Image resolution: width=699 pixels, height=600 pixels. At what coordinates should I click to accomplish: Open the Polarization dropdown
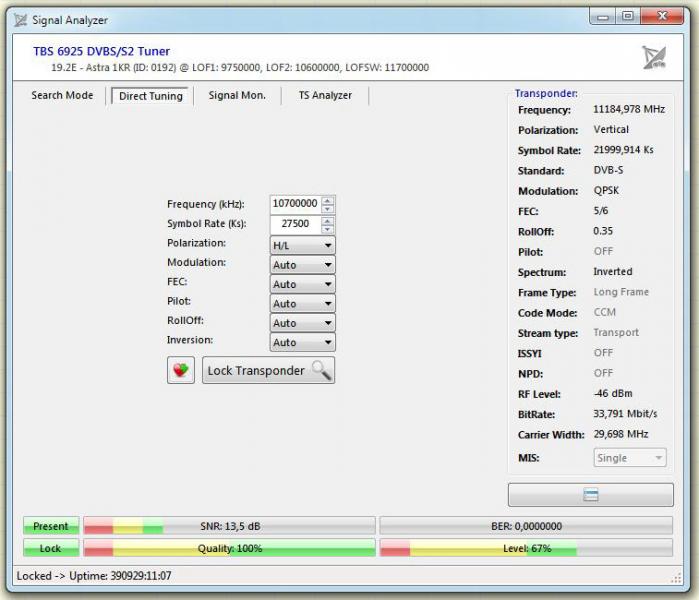click(x=302, y=245)
